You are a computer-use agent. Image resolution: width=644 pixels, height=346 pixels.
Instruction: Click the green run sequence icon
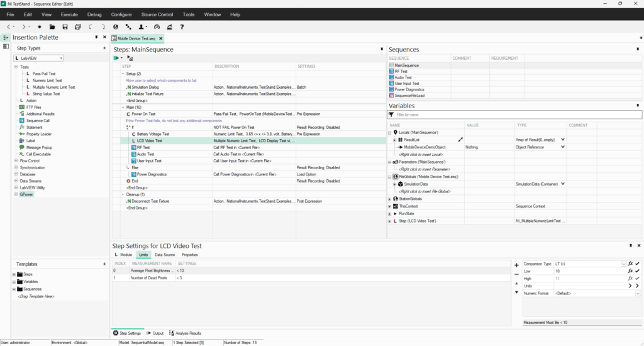coord(116,58)
